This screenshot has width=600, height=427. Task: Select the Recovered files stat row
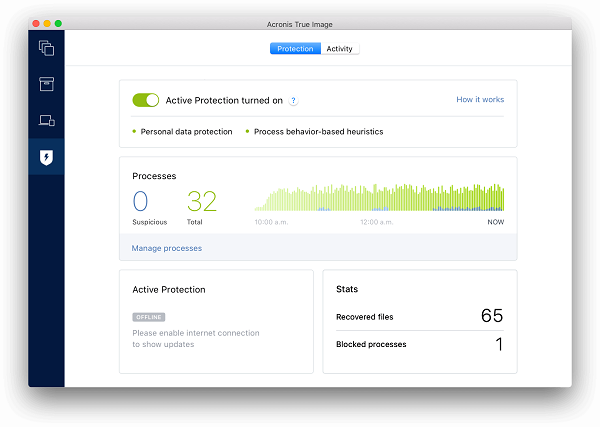[419, 317]
